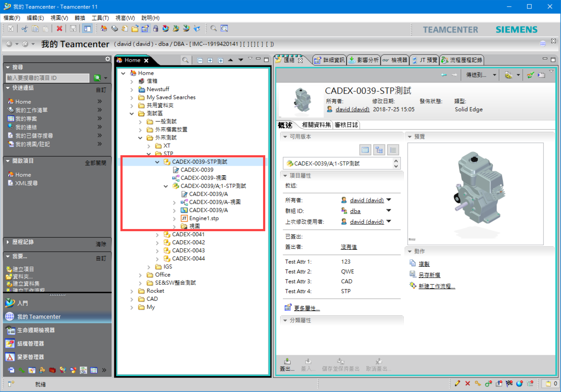Click the collapse-all minus icon in Home panel
The height and width of the screenshot is (392, 561).
200,60
